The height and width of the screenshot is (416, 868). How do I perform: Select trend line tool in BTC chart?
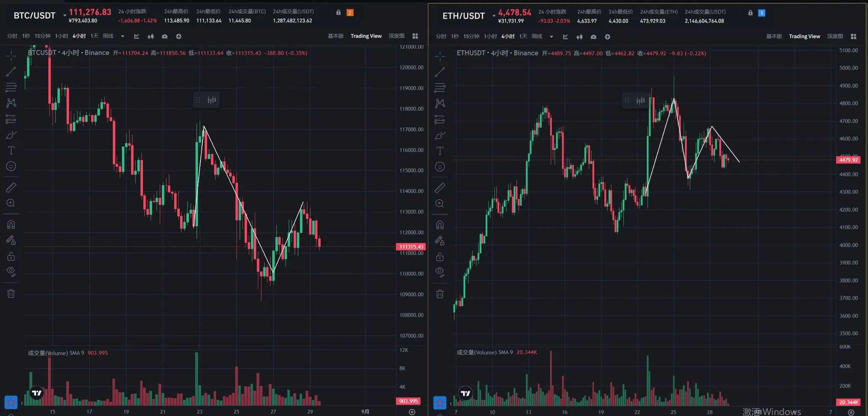(11, 72)
